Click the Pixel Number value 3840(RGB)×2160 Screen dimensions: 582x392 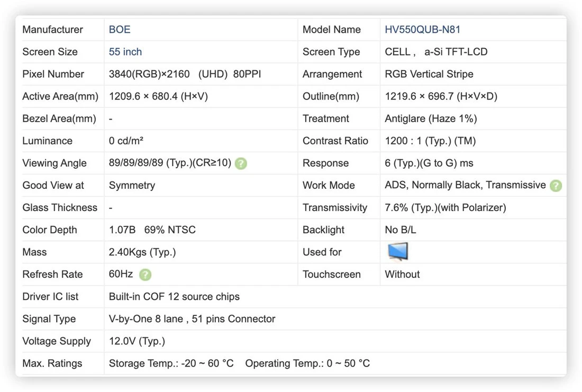[x=149, y=74]
